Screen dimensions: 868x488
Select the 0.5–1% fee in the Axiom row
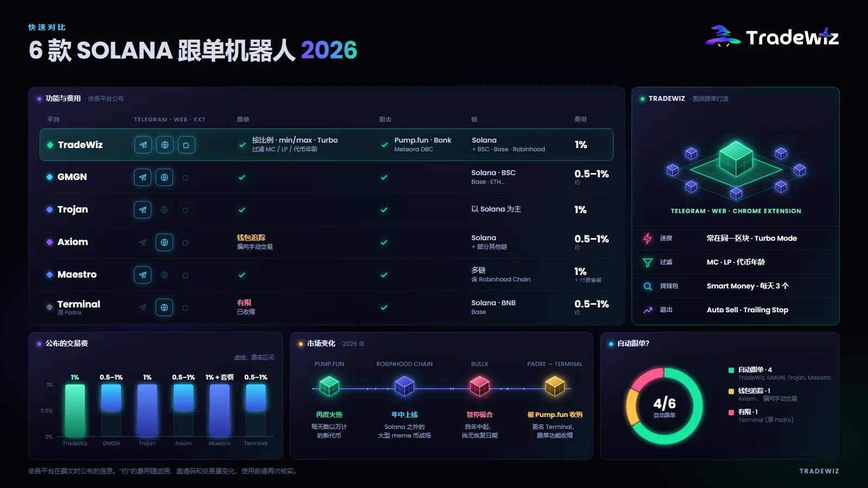(591, 239)
